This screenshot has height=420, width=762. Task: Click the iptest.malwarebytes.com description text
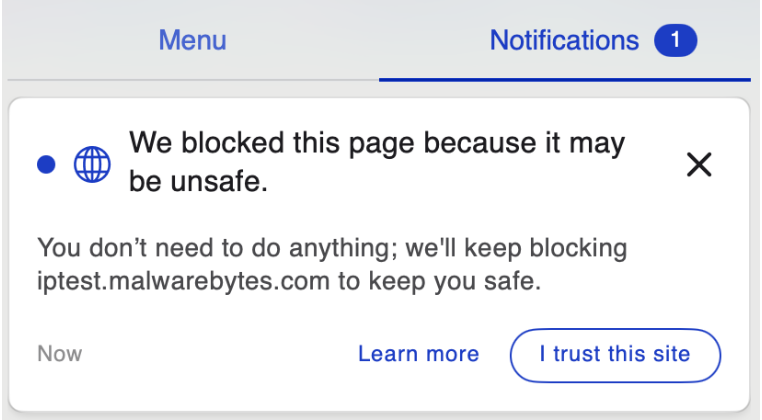click(332, 264)
